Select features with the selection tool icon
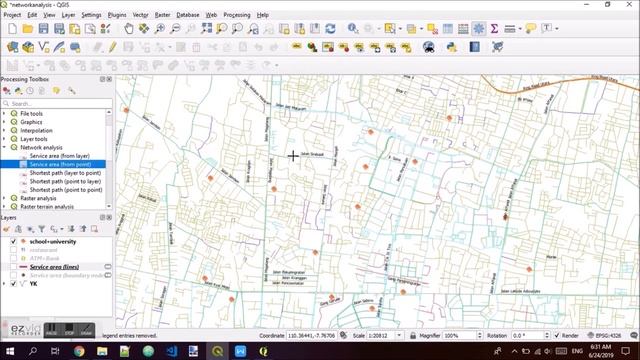 (x=390, y=29)
